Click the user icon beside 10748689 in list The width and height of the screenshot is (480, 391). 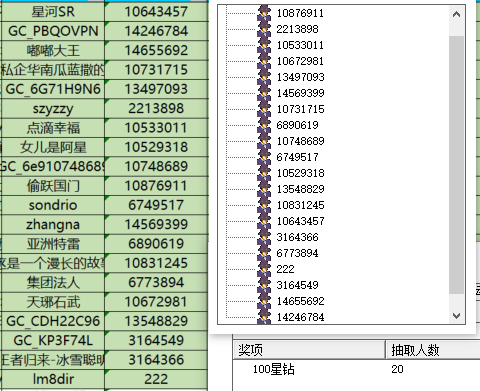(264, 141)
